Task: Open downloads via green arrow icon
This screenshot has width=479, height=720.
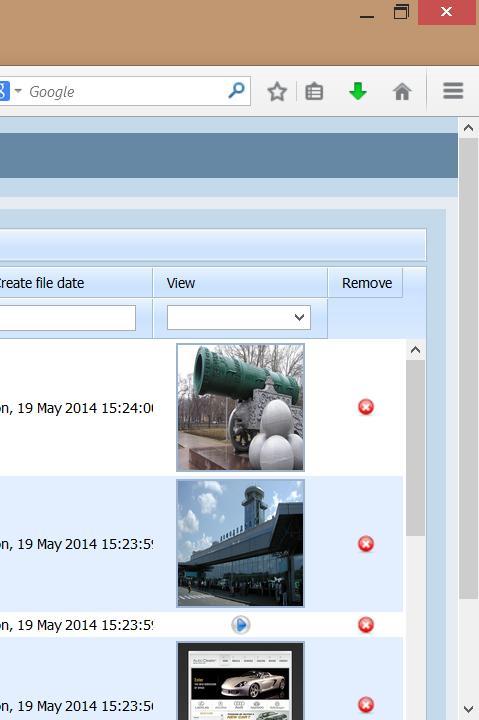Action: (x=358, y=91)
